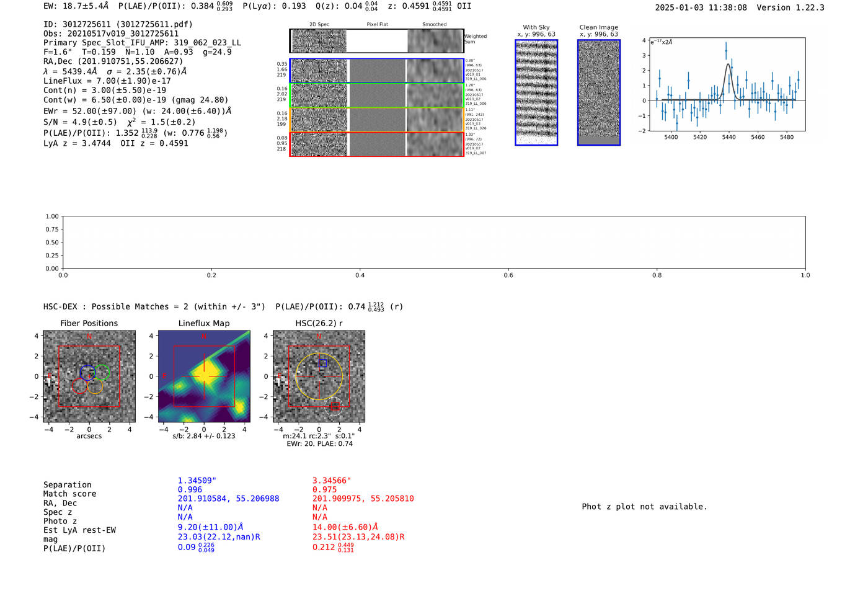Click the '2D Spec' column heading
The height and width of the screenshot is (591, 868).
tap(319, 25)
